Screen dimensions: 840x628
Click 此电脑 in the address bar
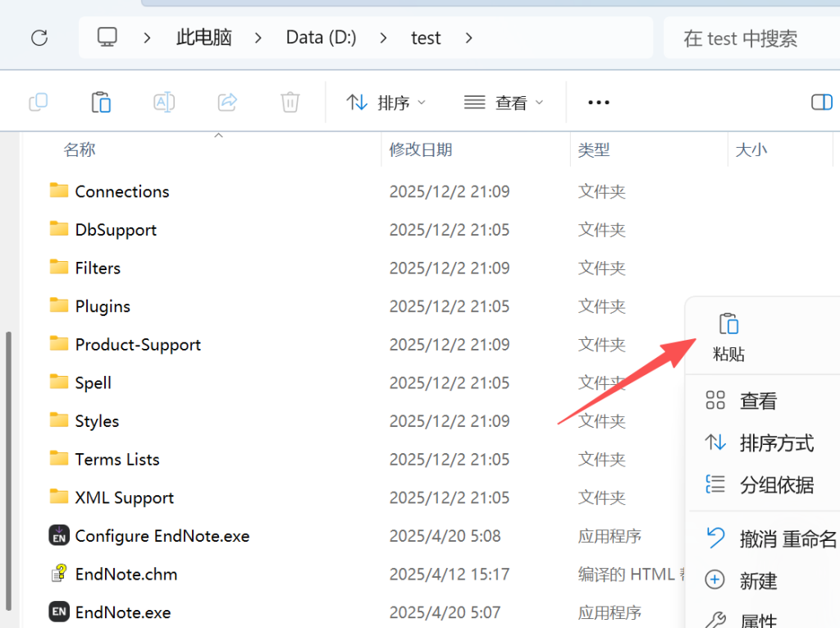pos(204,38)
